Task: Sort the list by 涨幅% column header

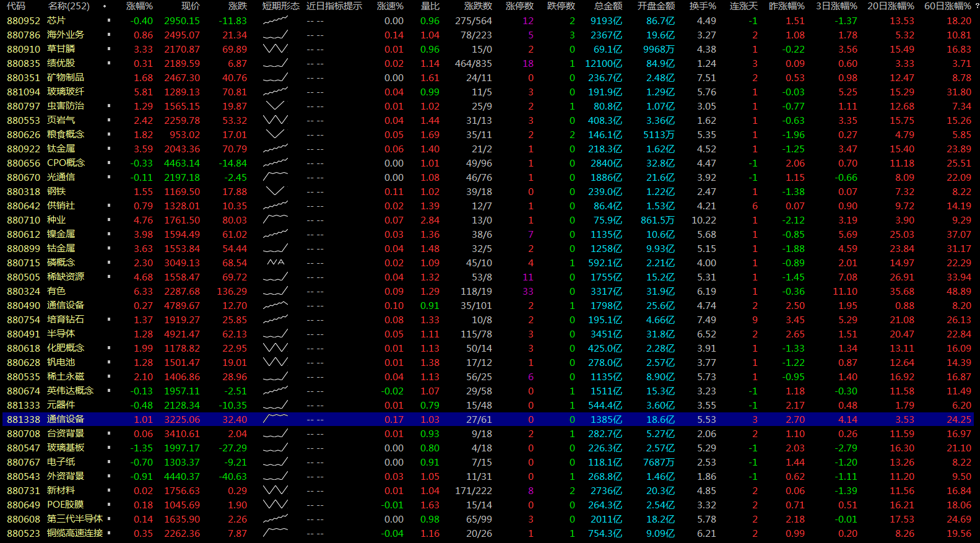Action: coord(139,6)
